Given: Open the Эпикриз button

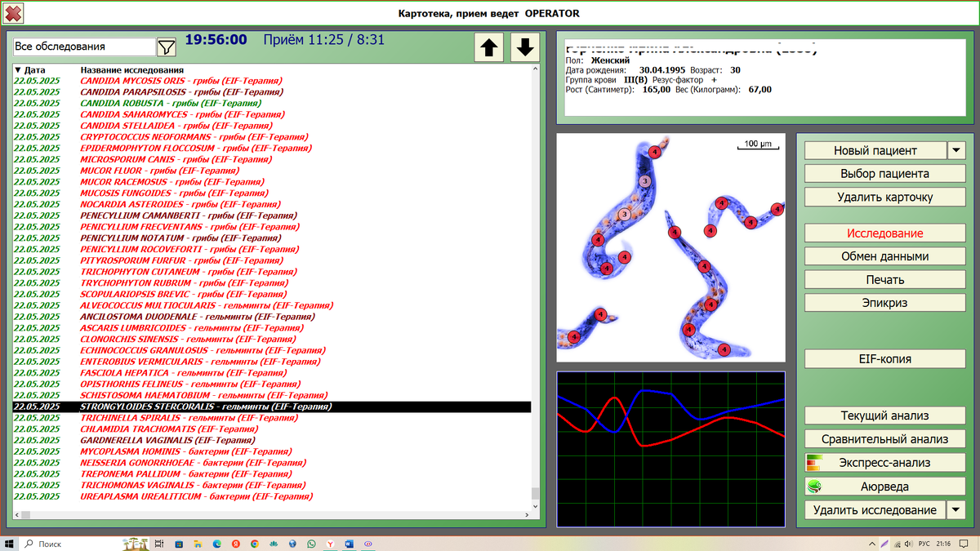Looking at the screenshot, I should [885, 302].
